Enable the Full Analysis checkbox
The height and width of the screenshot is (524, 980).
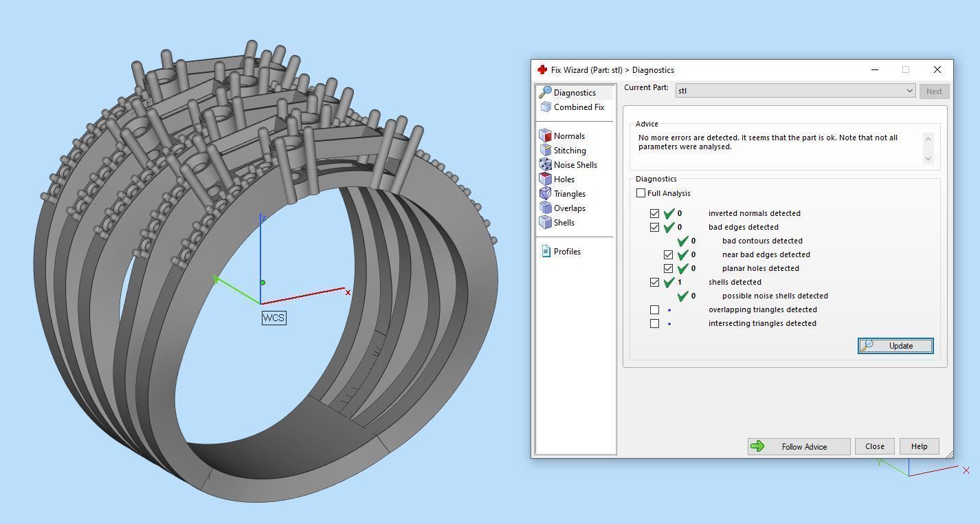point(641,193)
